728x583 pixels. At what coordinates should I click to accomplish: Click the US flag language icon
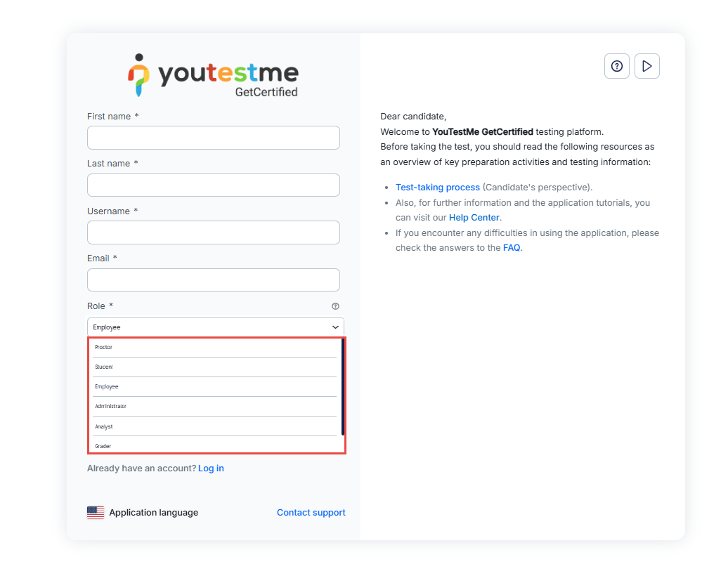coord(96,513)
